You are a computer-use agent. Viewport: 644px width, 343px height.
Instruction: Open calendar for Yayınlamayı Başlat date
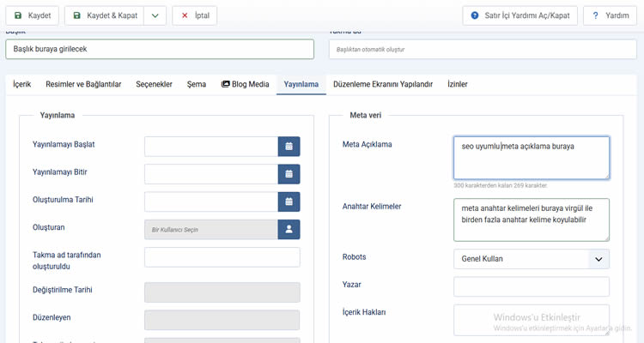click(289, 146)
